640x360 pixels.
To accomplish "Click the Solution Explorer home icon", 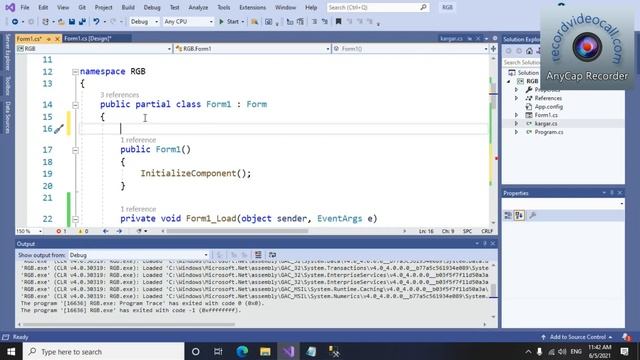I will point(529,51).
